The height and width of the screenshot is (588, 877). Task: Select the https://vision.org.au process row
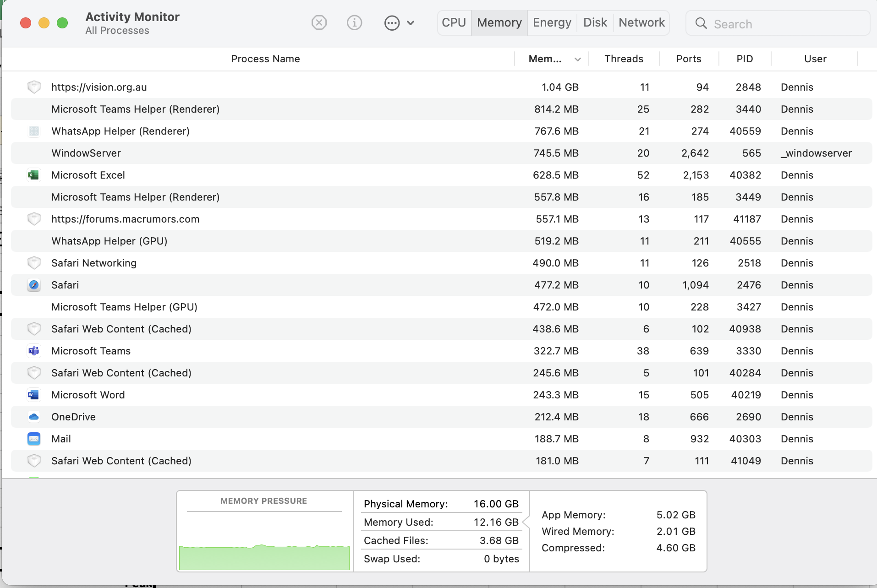(x=442, y=87)
